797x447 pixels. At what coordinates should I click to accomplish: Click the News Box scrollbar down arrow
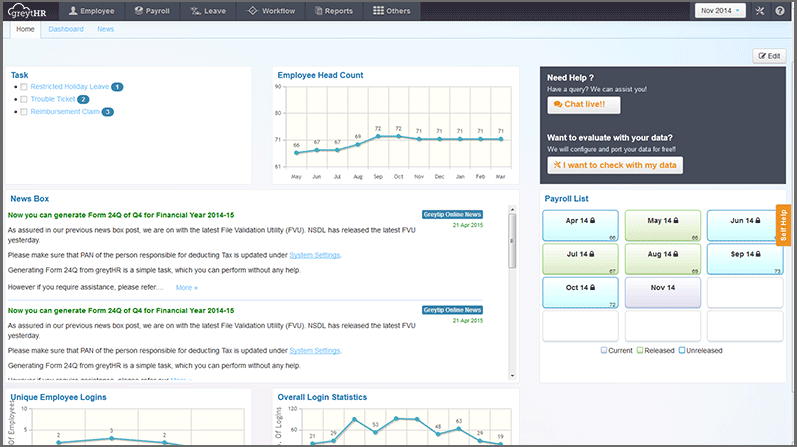coord(512,376)
